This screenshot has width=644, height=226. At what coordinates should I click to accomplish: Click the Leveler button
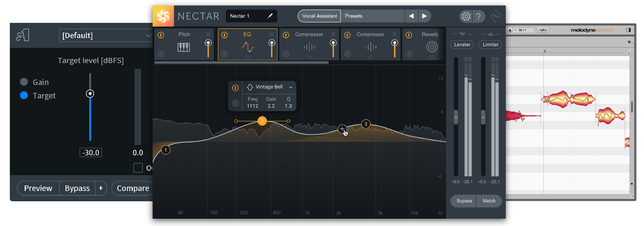(x=462, y=44)
